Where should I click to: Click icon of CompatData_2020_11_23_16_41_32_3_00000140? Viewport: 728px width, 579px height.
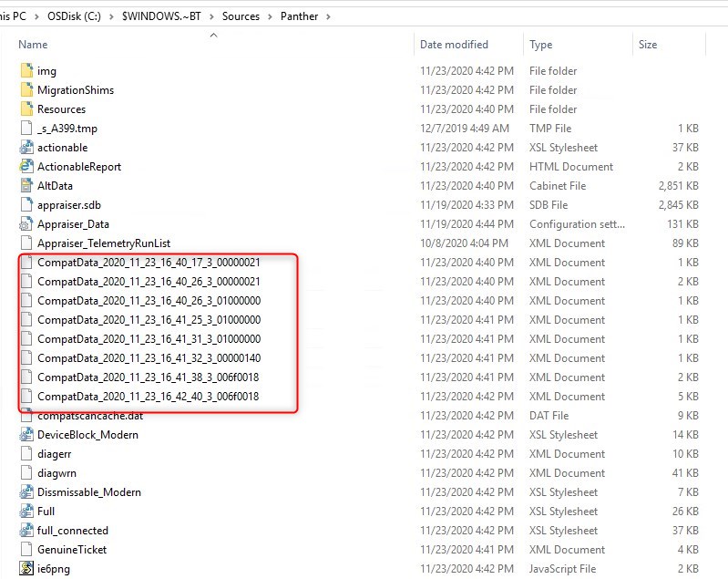tap(27, 357)
